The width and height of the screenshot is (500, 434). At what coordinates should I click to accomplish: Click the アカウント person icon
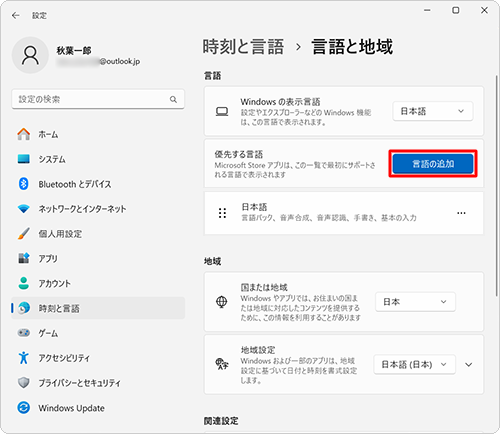[x=24, y=283]
